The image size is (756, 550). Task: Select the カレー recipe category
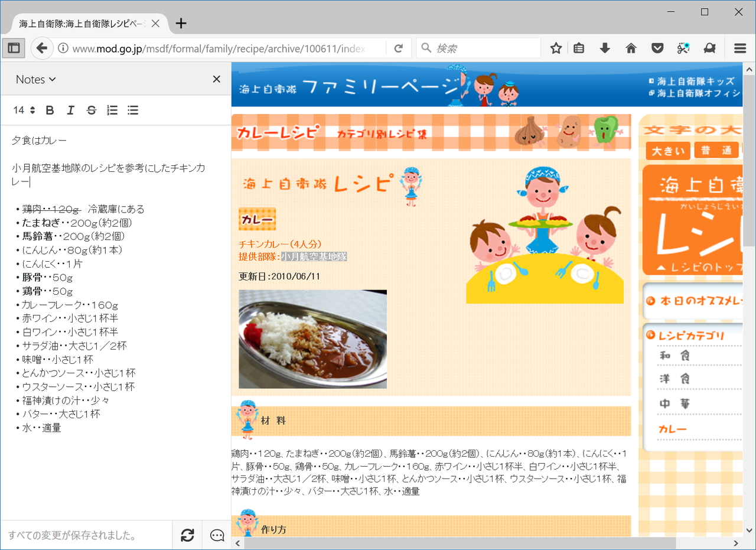673,429
